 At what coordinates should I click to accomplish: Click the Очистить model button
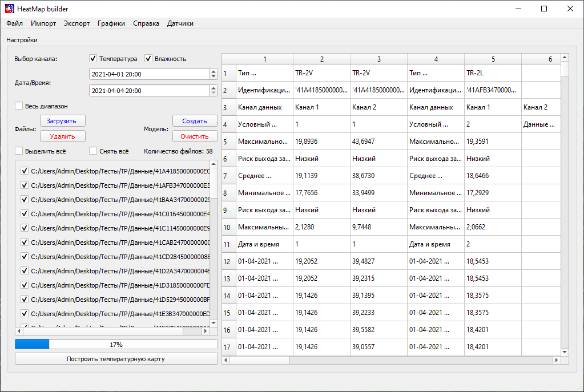tap(195, 136)
